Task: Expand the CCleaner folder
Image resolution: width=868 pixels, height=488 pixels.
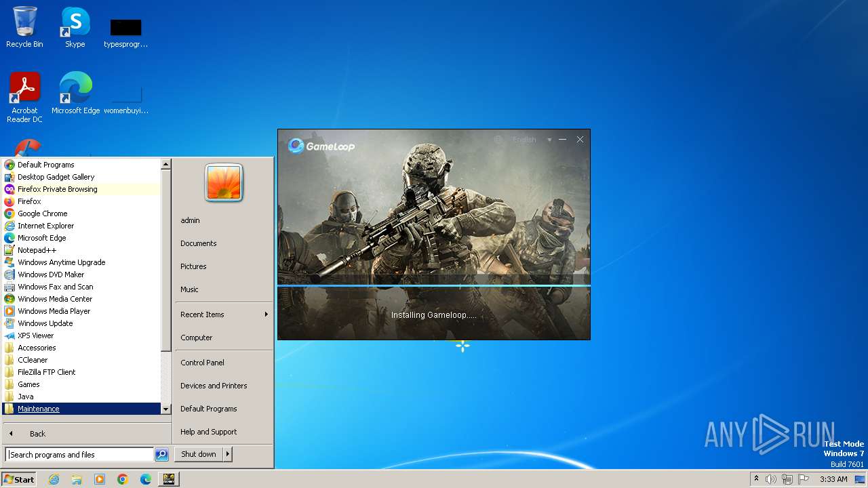Action: (x=81, y=360)
